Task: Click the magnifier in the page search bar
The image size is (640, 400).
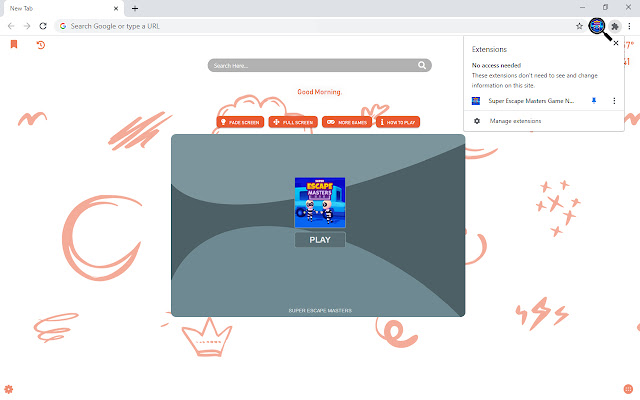Action: [x=422, y=65]
